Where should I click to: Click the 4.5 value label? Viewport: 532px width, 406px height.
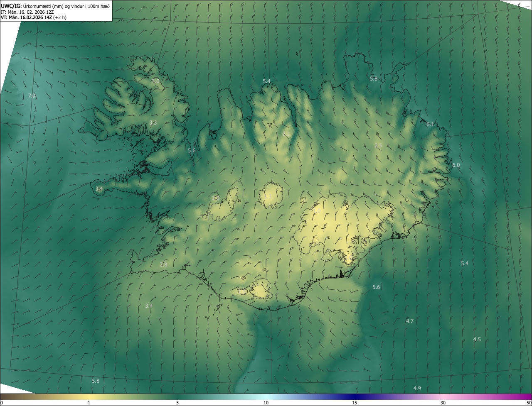pos(477,340)
